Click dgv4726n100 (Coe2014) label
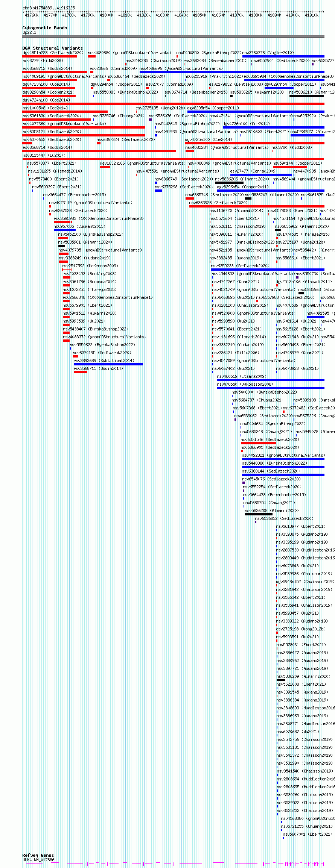Screen dimensions: 335x868 (x=246, y=124)
